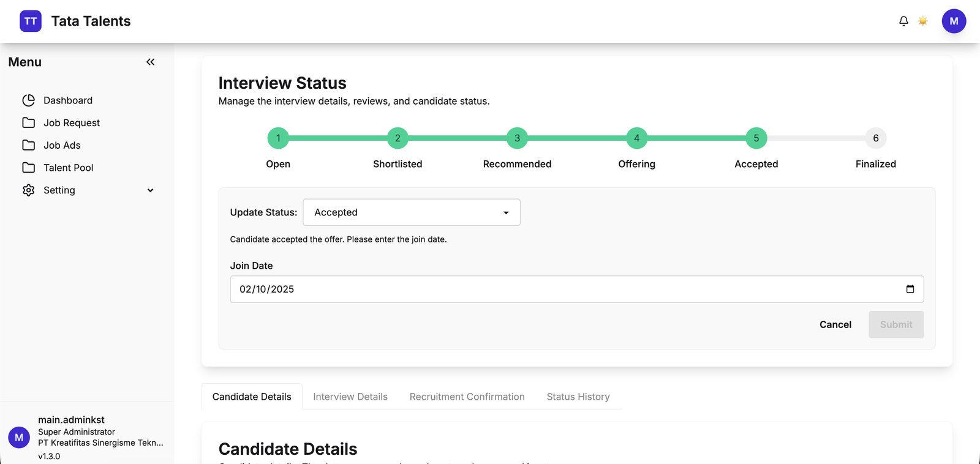Click the Job Request folder icon
This screenshot has height=464, width=980.
(28, 122)
